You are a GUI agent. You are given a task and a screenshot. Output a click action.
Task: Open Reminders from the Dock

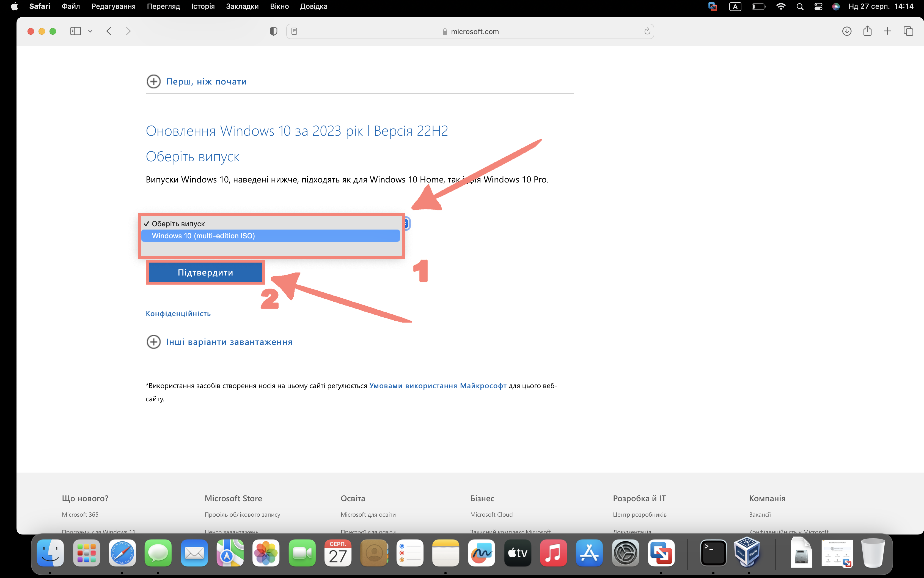(x=410, y=553)
